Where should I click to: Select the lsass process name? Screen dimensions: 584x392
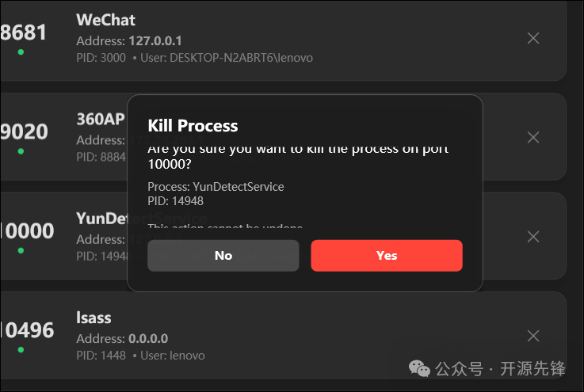click(x=94, y=318)
